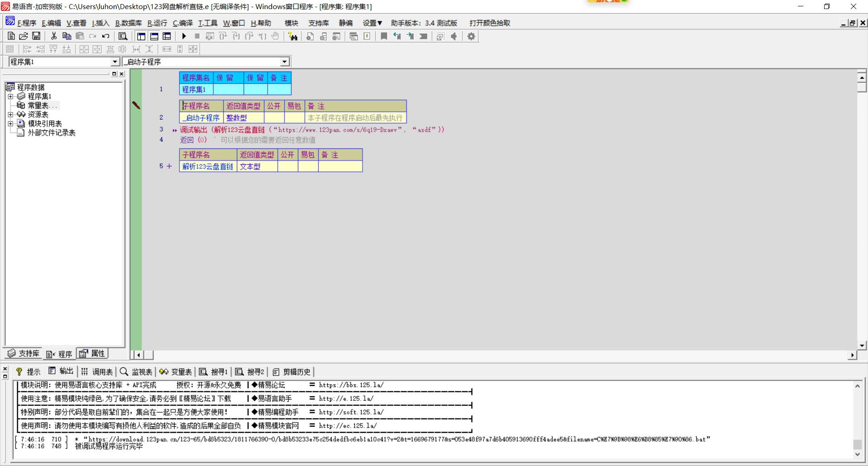Image resolution: width=868 pixels, height=466 pixels.
Task: Expand the 资源表 tree node
Action: click(10, 114)
